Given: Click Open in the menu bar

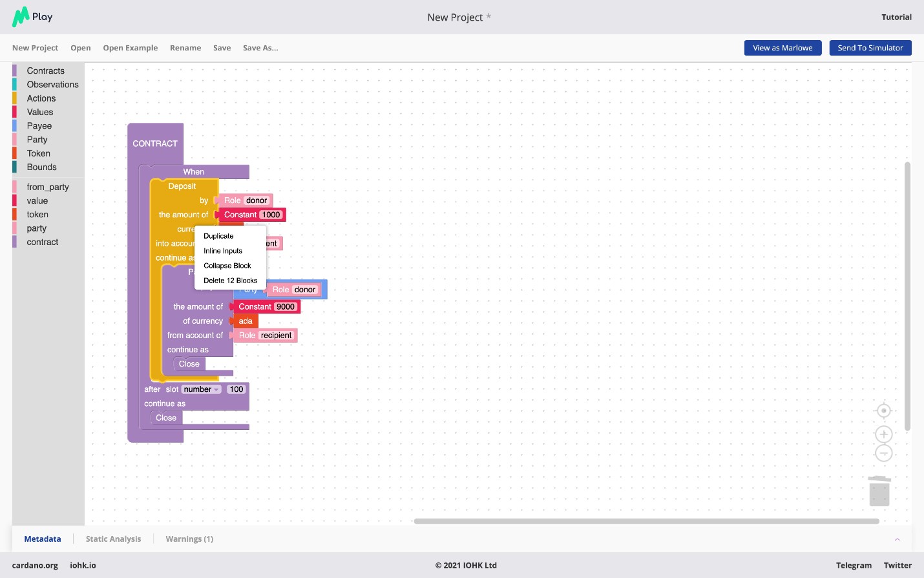Looking at the screenshot, I should point(81,48).
